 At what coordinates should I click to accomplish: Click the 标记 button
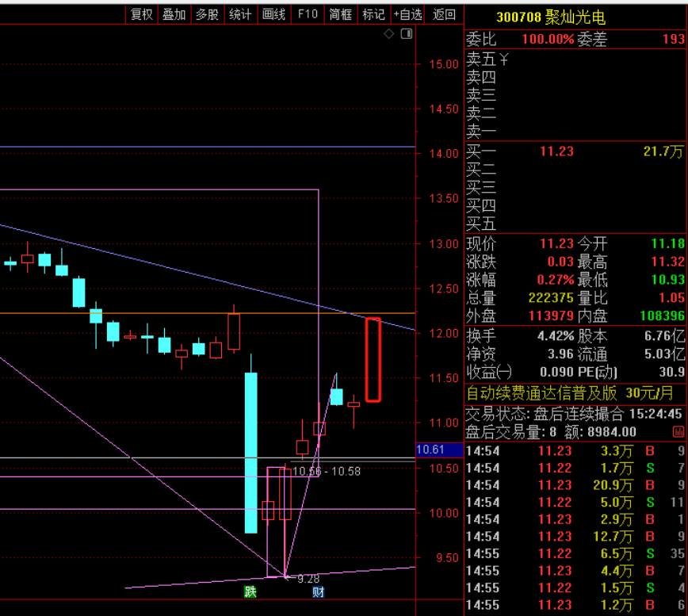coord(374,14)
